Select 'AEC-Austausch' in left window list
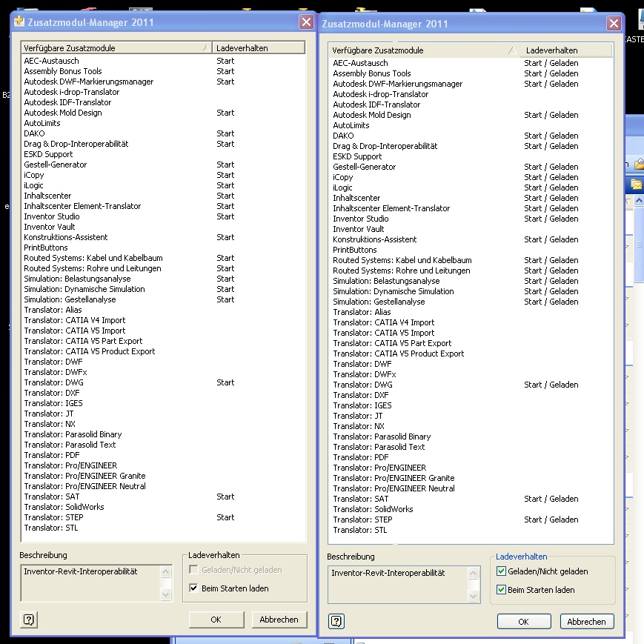The height and width of the screenshot is (644, 644). [x=51, y=61]
